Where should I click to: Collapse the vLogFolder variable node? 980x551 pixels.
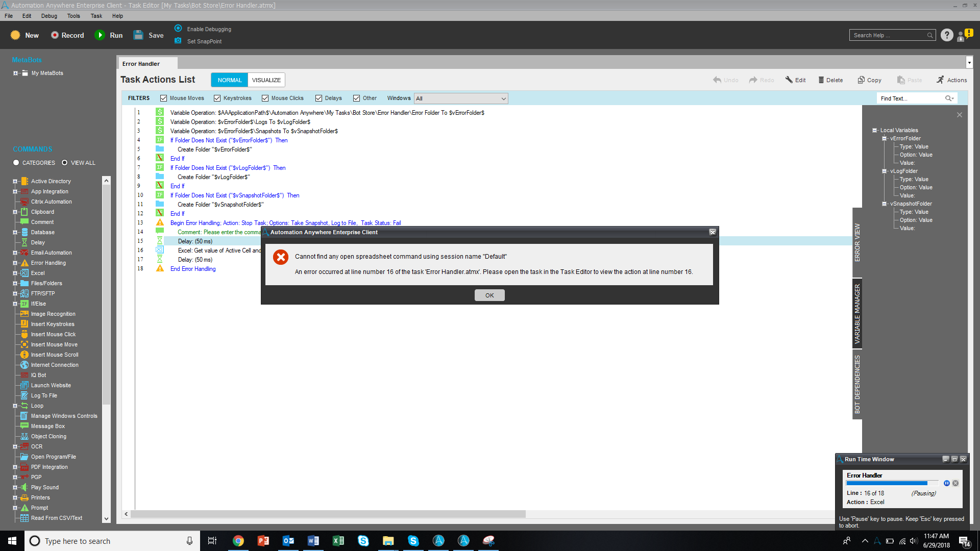click(884, 171)
